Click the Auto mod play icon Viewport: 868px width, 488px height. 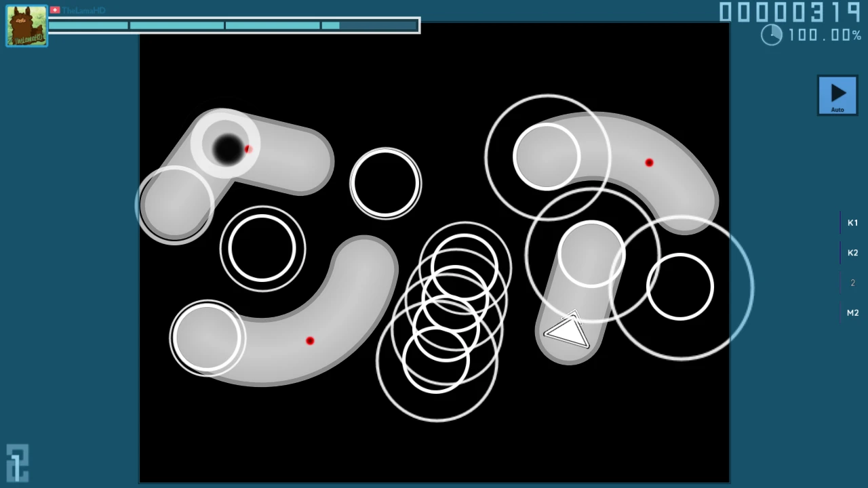837,95
